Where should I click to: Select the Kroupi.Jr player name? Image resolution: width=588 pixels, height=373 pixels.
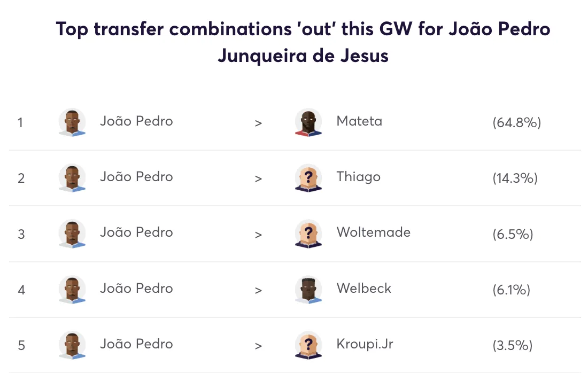pos(365,344)
